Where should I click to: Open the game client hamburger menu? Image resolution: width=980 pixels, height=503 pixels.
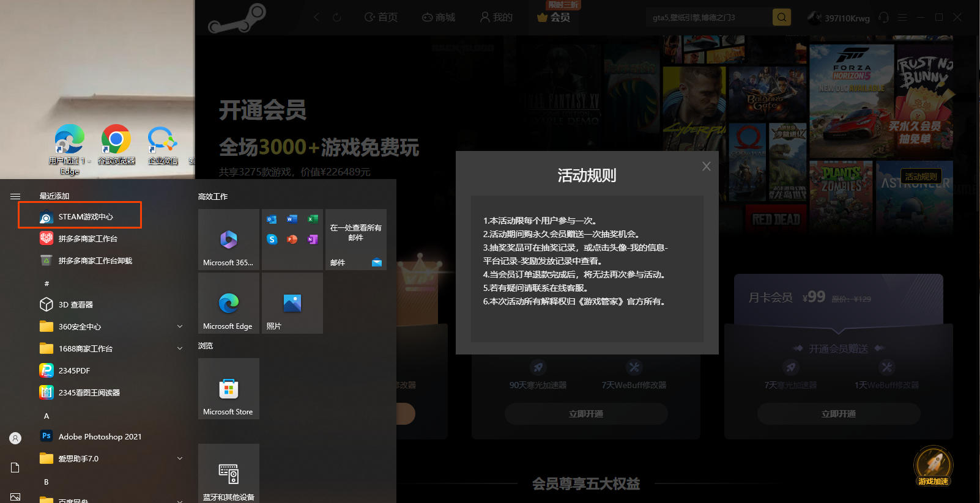pyautogui.click(x=902, y=18)
